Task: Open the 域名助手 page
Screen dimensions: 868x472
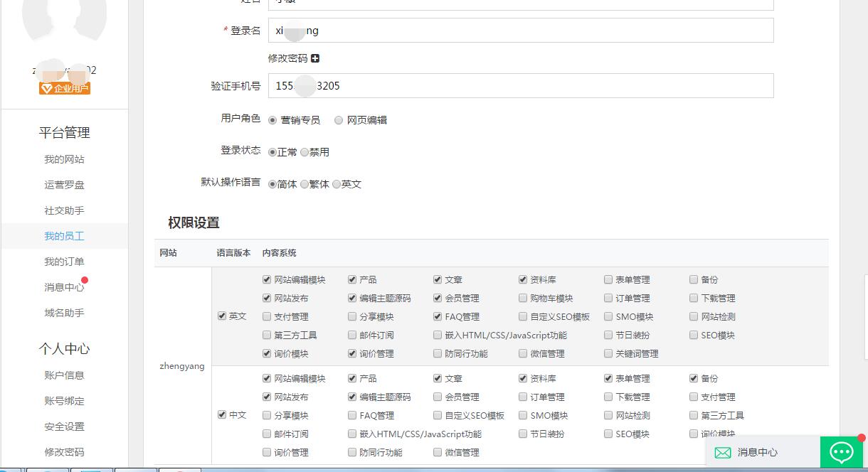Action: point(65,312)
